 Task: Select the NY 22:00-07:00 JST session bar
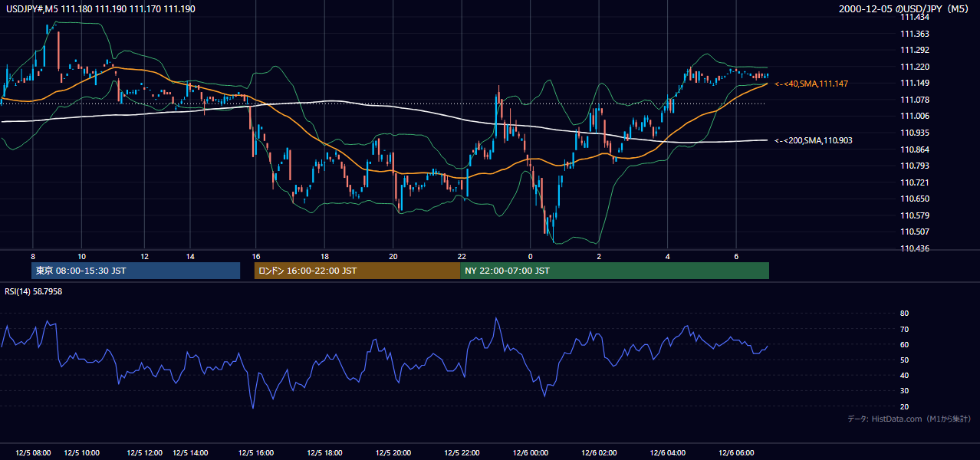[614, 271]
